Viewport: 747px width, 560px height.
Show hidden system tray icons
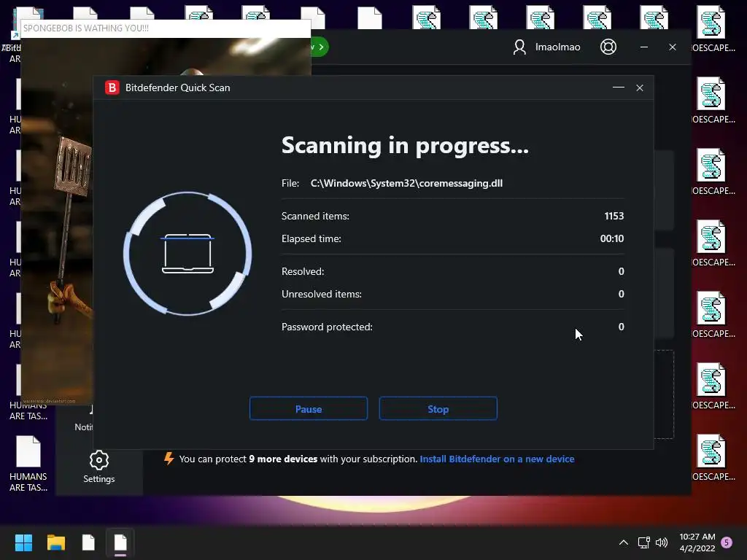(x=623, y=542)
